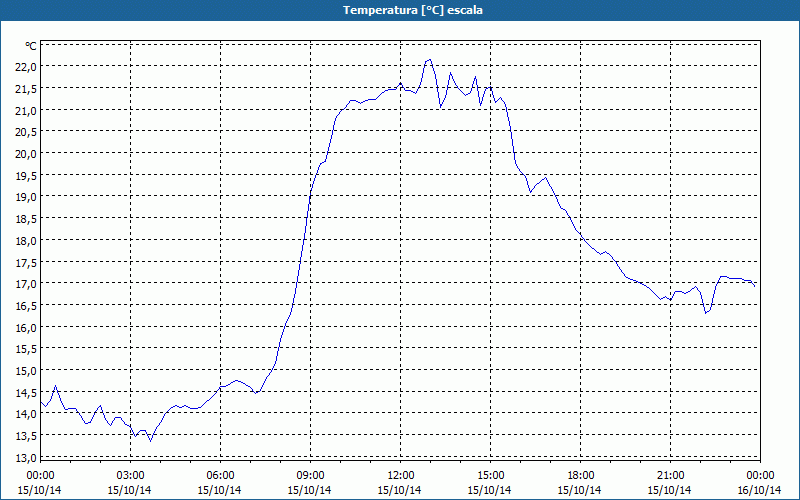Click the 21:00 time axis label
Image resolution: width=800 pixels, height=500 pixels.
click(670, 476)
